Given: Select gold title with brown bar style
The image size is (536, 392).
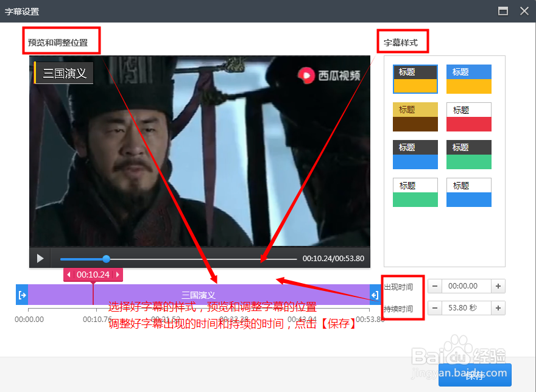Looking at the screenshot, I should 415,117.
